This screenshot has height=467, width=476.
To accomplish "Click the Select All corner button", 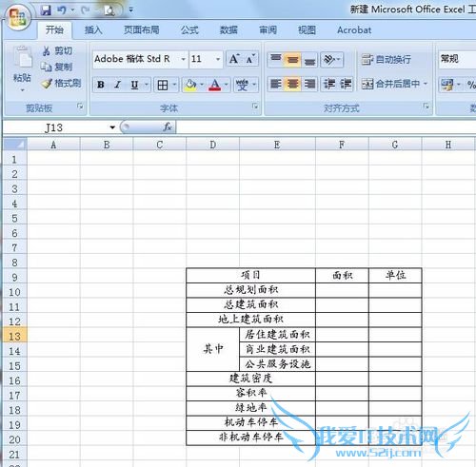I will point(15,145).
